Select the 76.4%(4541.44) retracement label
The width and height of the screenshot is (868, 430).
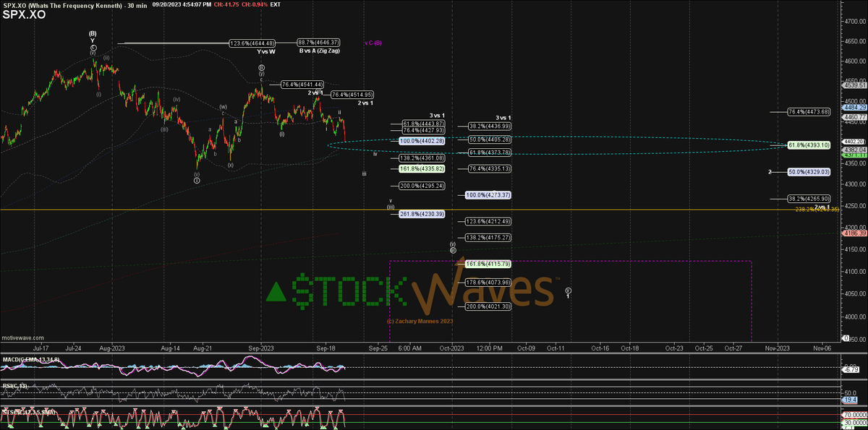(x=302, y=85)
